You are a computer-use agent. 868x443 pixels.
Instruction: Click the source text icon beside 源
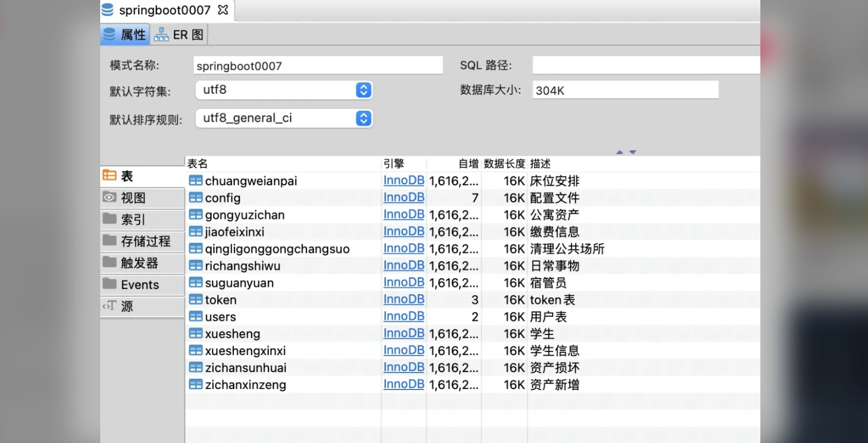click(x=109, y=306)
